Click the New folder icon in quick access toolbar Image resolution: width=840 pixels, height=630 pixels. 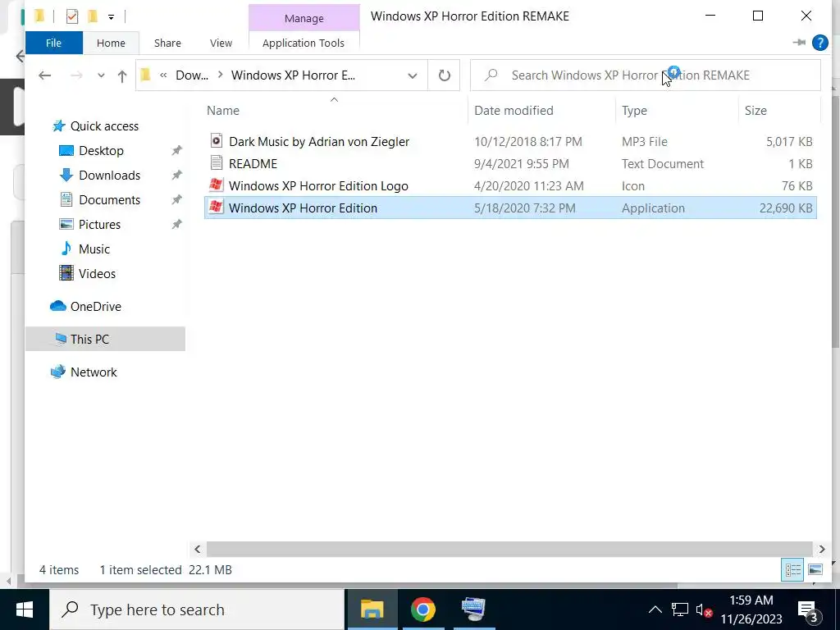[x=93, y=16]
